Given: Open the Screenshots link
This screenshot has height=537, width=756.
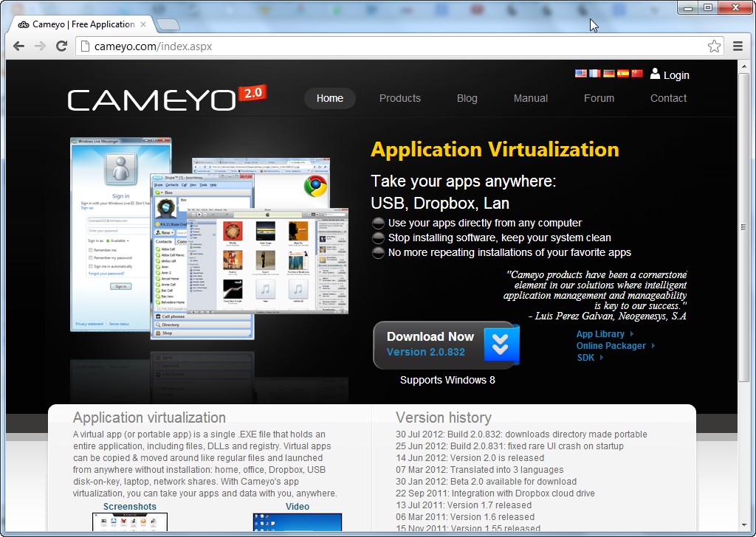Looking at the screenshot, I should (x=130, y=506).
